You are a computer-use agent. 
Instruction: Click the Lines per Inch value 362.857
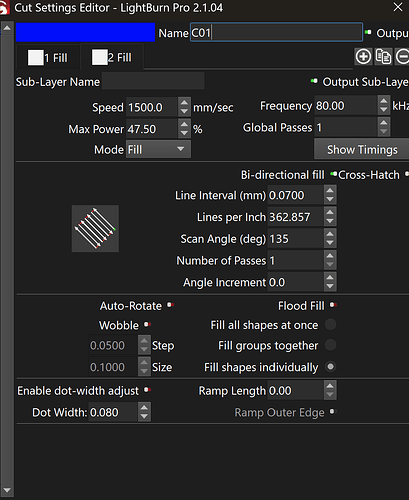(295, 217)
